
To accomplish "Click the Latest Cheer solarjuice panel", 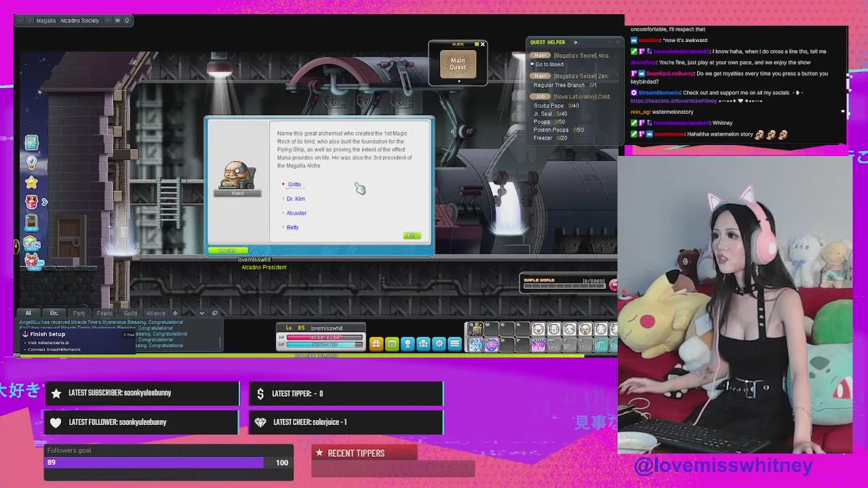I will point(346,422).
